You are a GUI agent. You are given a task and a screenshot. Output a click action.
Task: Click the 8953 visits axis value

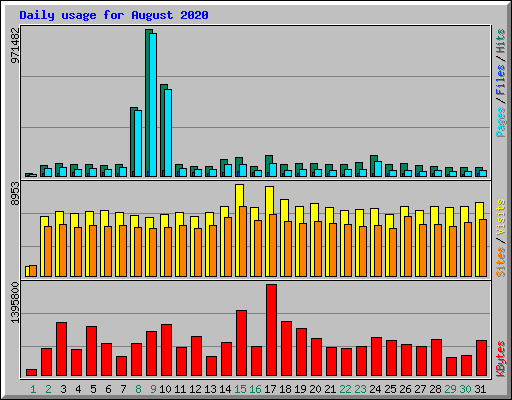pyautogui.click(x=15, y=193)
